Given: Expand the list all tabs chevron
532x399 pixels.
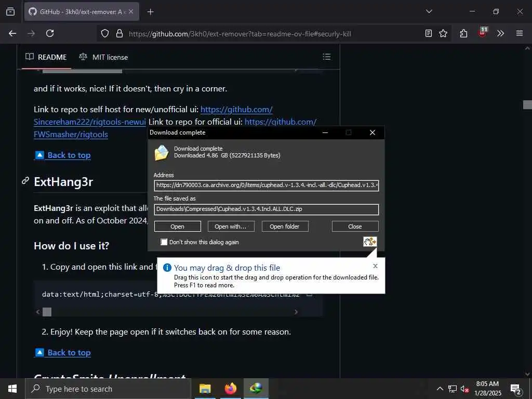Looking at the screenshot, I should (429, 11).
